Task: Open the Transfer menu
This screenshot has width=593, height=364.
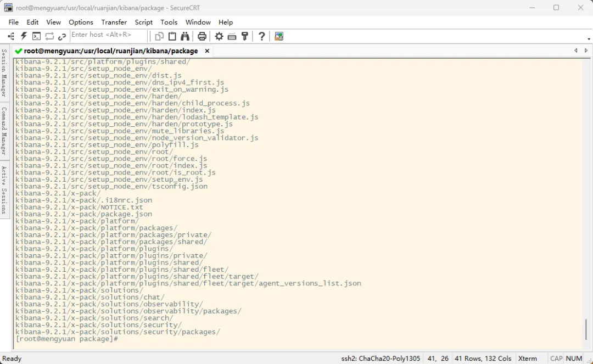Action: point(114,23)
